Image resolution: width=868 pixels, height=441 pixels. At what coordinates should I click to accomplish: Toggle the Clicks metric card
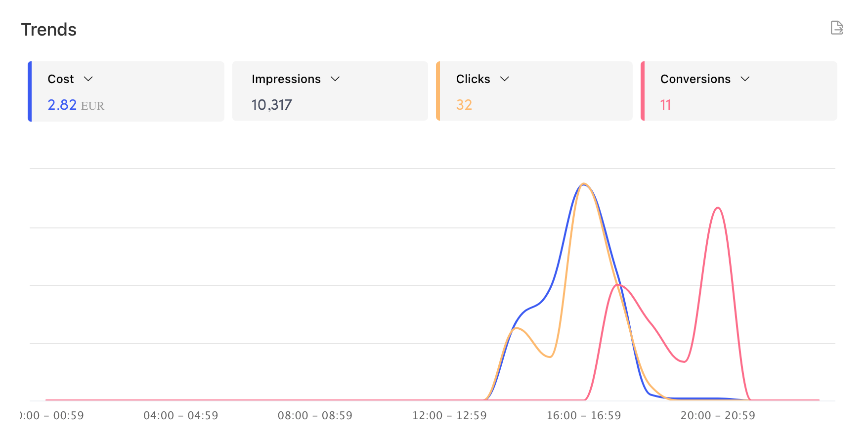coord(534,91)
